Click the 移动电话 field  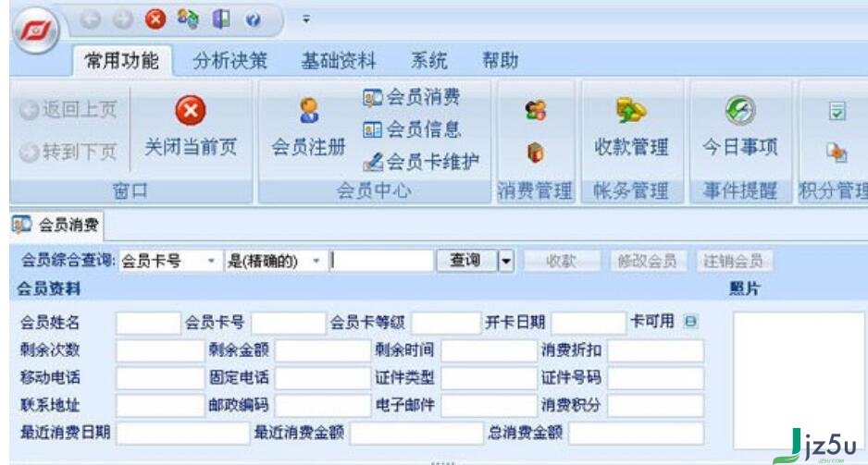160,378
